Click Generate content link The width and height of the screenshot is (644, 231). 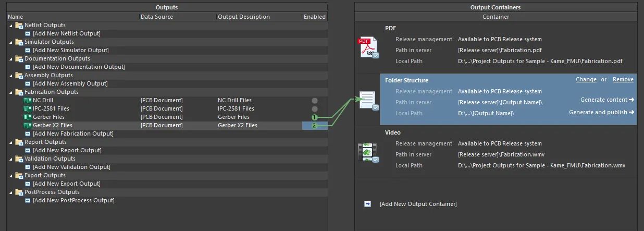click(607, 100)
